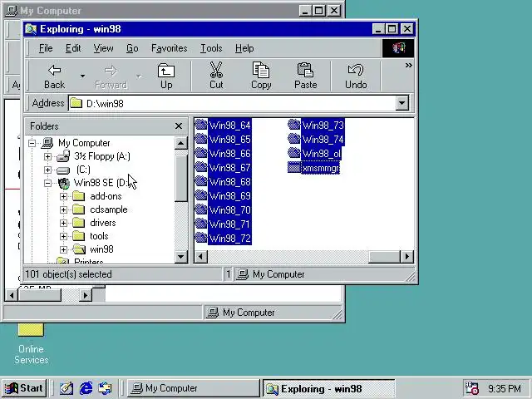
Task: Select the cdsample folder in tree
Action: pyautogui.click(x=109, y=209)
